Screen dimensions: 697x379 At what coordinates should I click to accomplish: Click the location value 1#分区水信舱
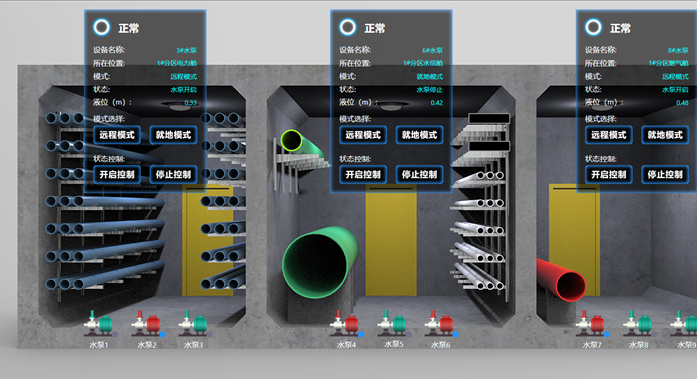[423, 63]
